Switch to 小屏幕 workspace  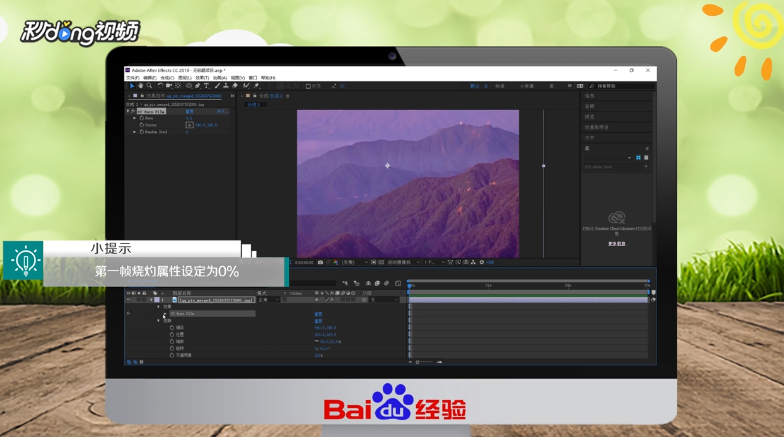pyautogui.click(x=526, y=86)
